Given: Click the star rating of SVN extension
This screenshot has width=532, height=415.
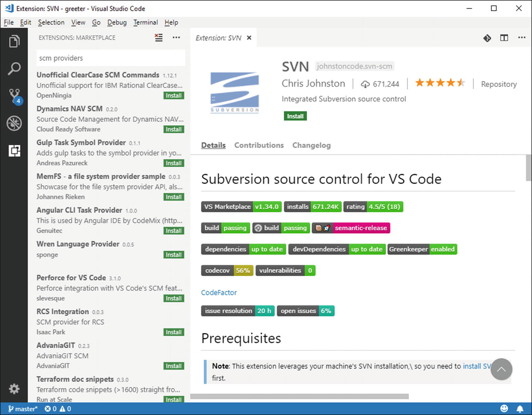Looking at the screenshot, I should [440, 83].
